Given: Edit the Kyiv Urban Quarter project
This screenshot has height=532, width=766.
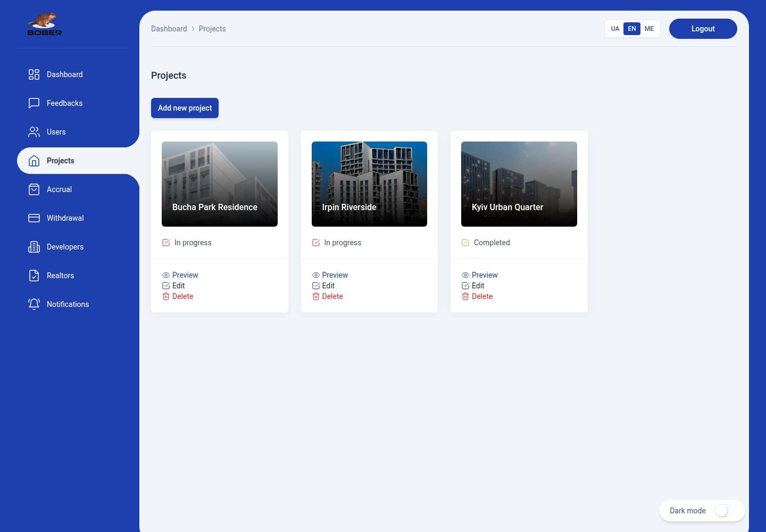Looking at the screenshot, I should pyautogui.click(x=473, y=286).
